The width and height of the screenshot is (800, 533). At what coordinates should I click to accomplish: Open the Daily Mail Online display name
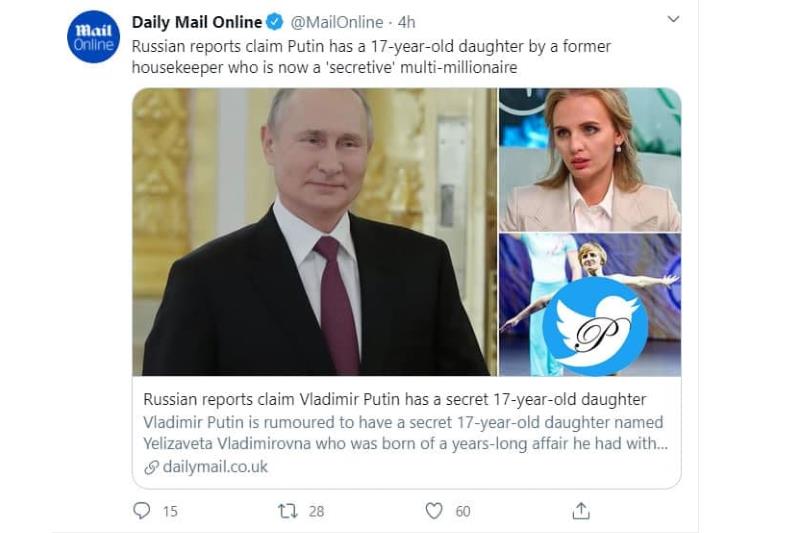tap(197, 22)
